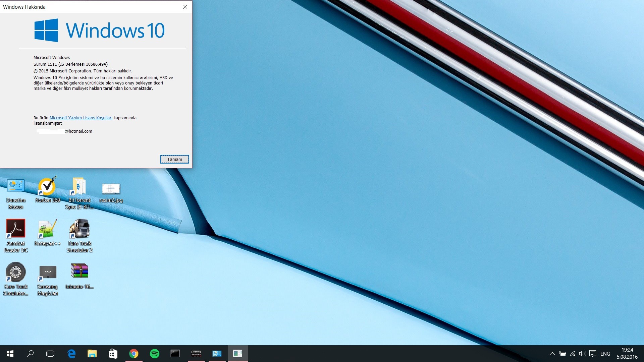Click the '© 2015 Microsoft Corporation' line
The height and width of the screenshot is (362, 644).
[83, 71]
